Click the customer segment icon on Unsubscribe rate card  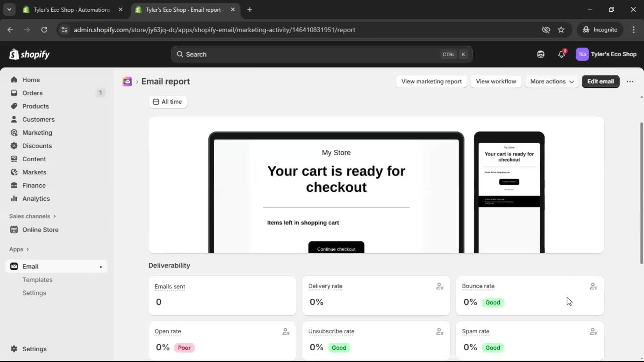click(440, 331)
